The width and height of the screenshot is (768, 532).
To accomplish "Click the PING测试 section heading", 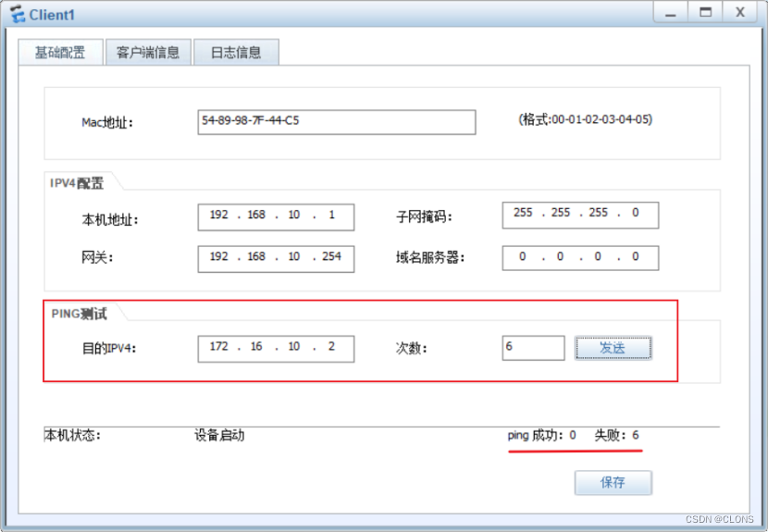I will (79, 314).
